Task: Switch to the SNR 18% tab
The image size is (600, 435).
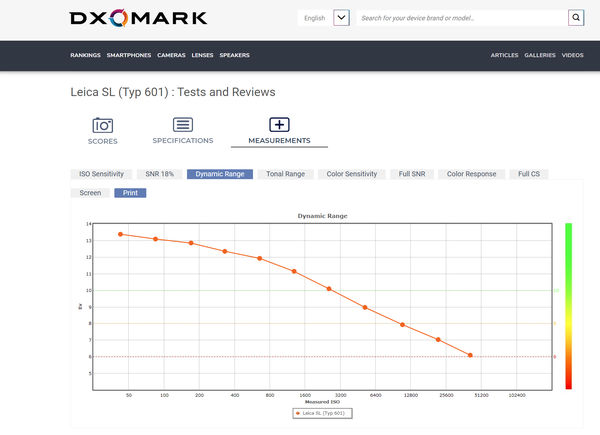Action: click(x=160, y=174)
